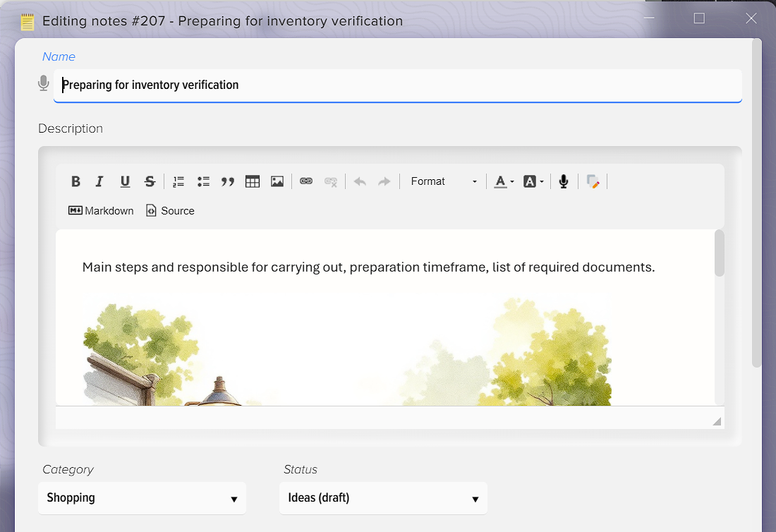Viewport: 776px width, 532px height.
Task: Open the Category dropdown showing Shopping
Action: (x=142, y=498)
